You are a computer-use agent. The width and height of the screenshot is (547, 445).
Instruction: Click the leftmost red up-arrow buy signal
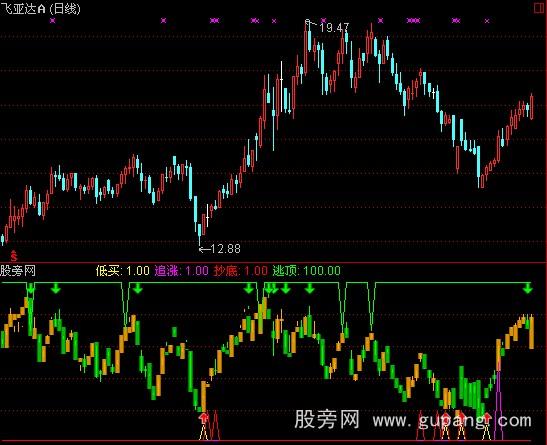pos(203,417)
